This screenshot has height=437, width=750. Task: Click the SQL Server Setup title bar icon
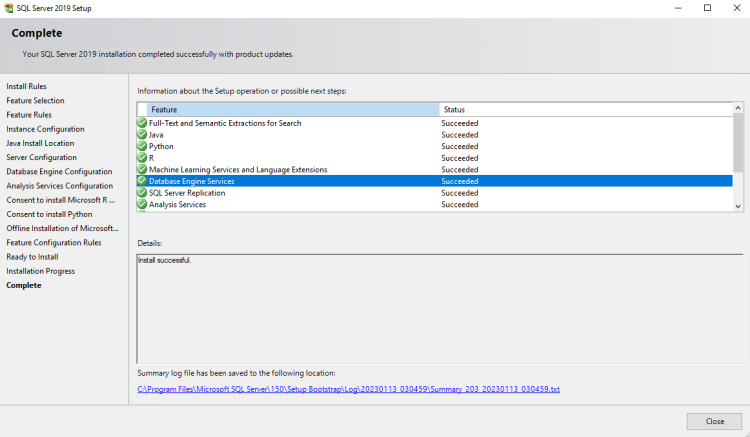click(9, 8)
